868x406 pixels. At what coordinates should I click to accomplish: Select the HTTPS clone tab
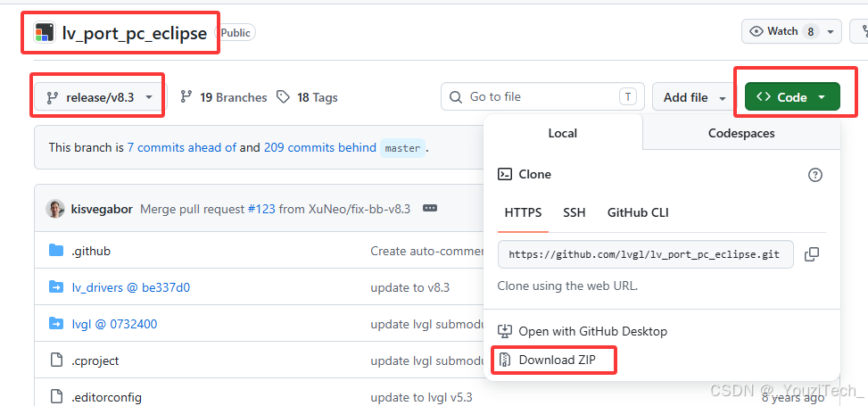point(523,212)
